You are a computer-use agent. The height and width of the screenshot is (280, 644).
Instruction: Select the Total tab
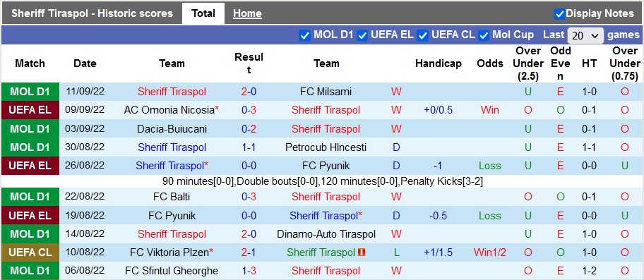pos(203,13)
